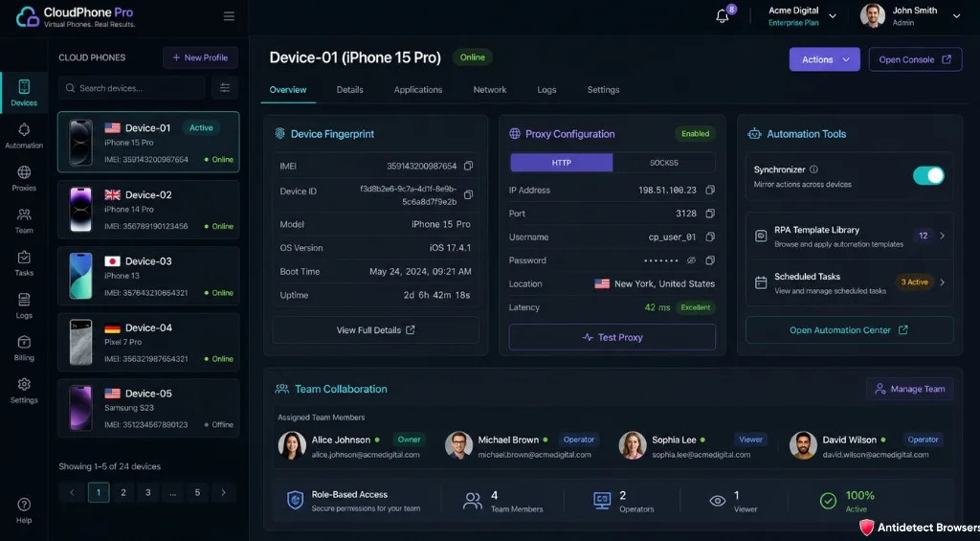Switch to the Applications tab
The height and width of the screenshot is (541, 980).
click(418, 90)
